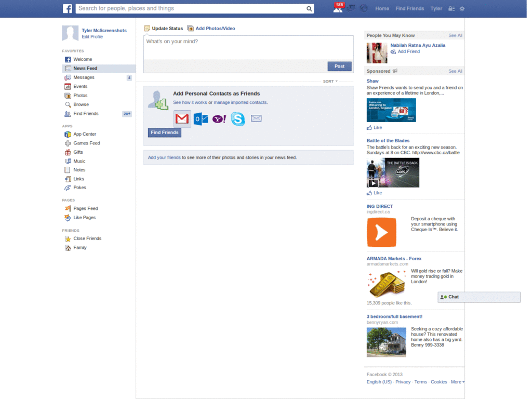This screenshot has width=532, height=399.
Task: Click the Games Feed icon
Action: point(68,143)
